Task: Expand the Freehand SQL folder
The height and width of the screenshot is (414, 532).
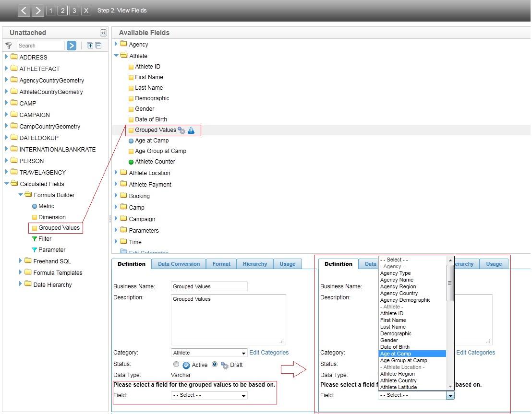Action: (x=20, y=261)
